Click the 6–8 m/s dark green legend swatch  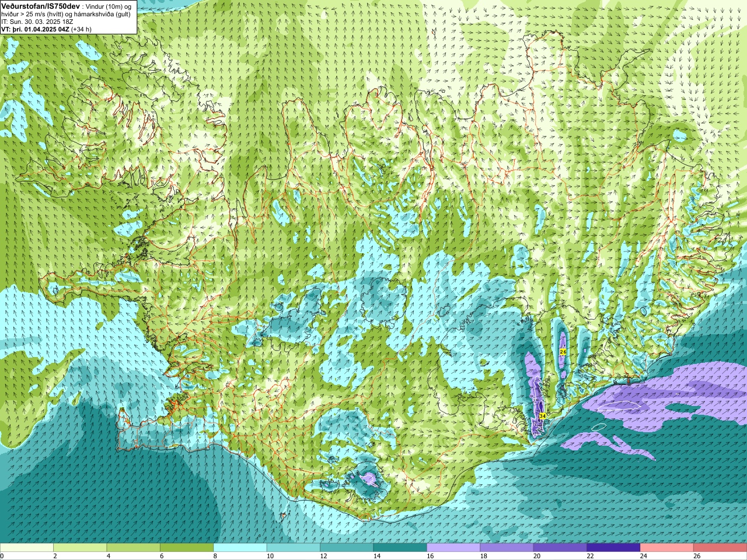coord(187,548)
